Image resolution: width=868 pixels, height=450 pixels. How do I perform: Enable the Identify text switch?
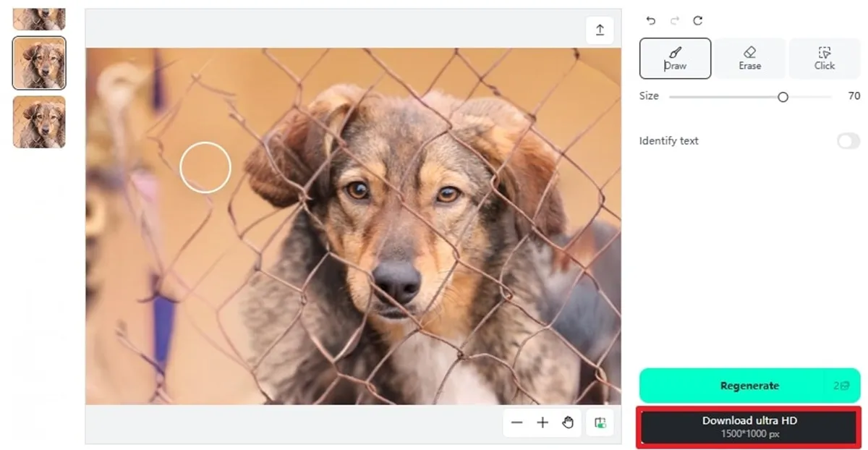(x=847, y=141)
